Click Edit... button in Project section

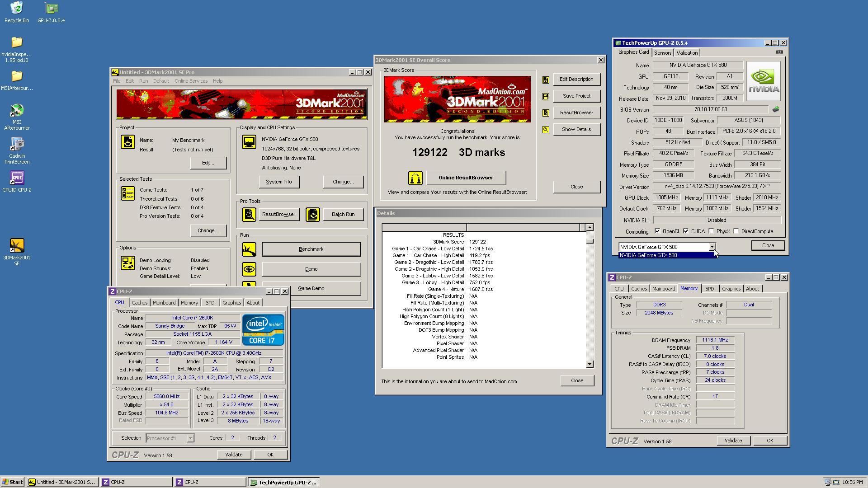point(208,163)
